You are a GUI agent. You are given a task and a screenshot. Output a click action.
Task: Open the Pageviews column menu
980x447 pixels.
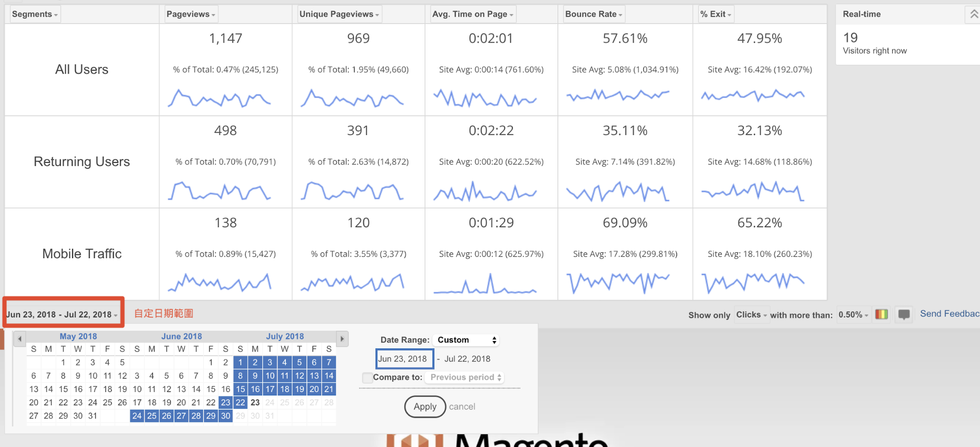coord(191,14)
